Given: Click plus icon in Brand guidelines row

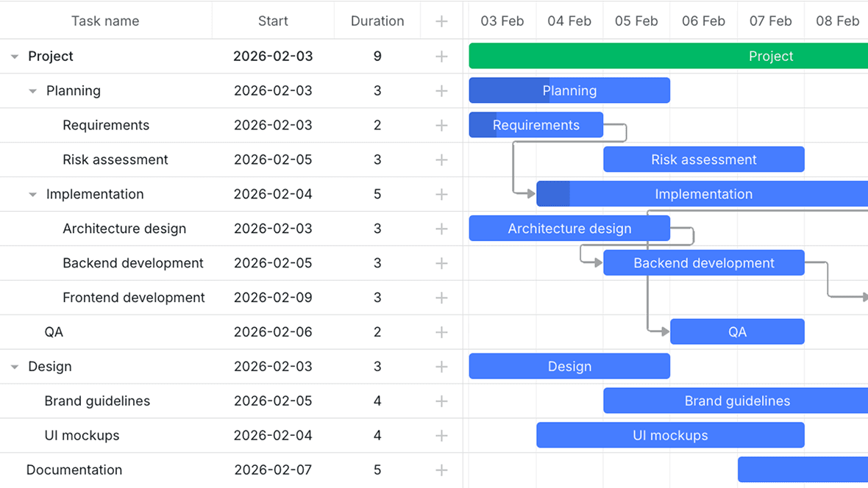Looking at the screenshot, I should coord(441,401).
